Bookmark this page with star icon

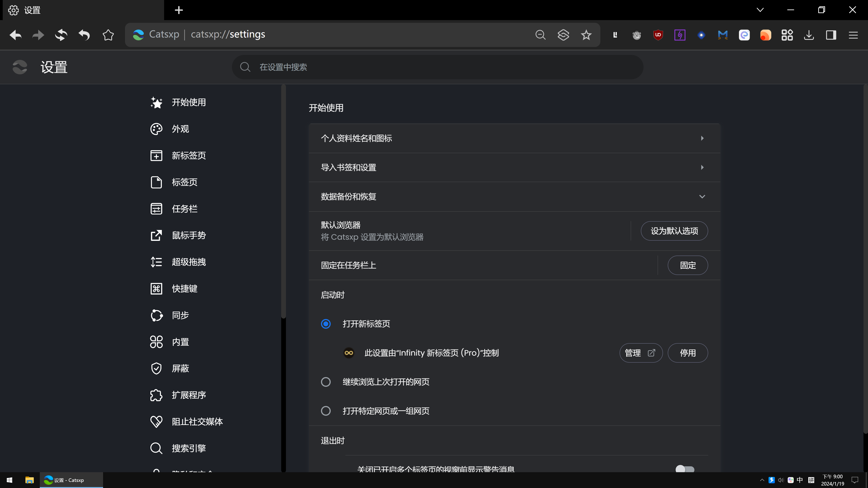point(586,35)
